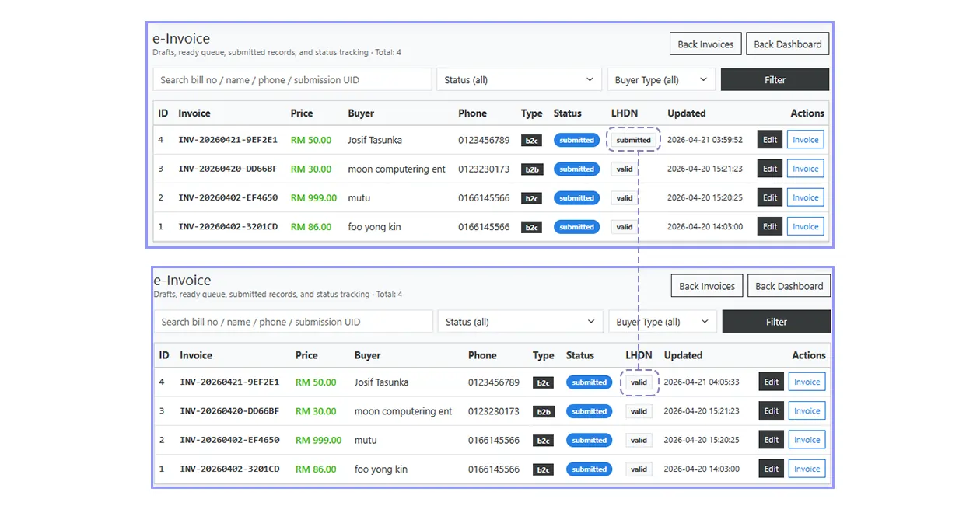
Task: Select invoice number INV-20260402-3201CD in lower table
Action: (229, 469)
